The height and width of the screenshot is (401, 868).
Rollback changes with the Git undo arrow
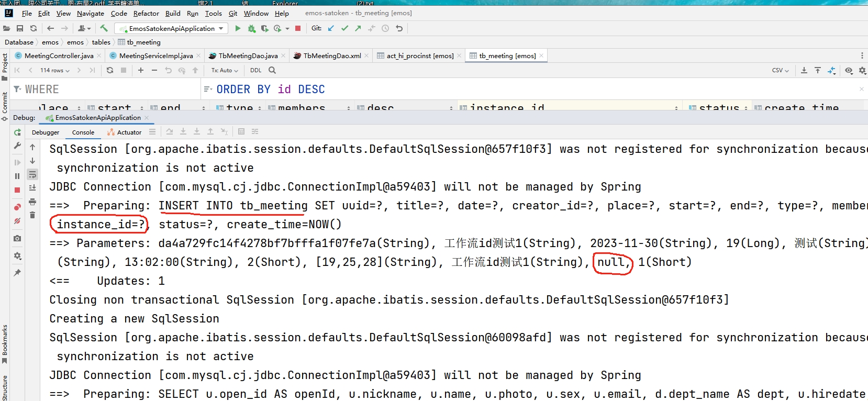[399, 28]
